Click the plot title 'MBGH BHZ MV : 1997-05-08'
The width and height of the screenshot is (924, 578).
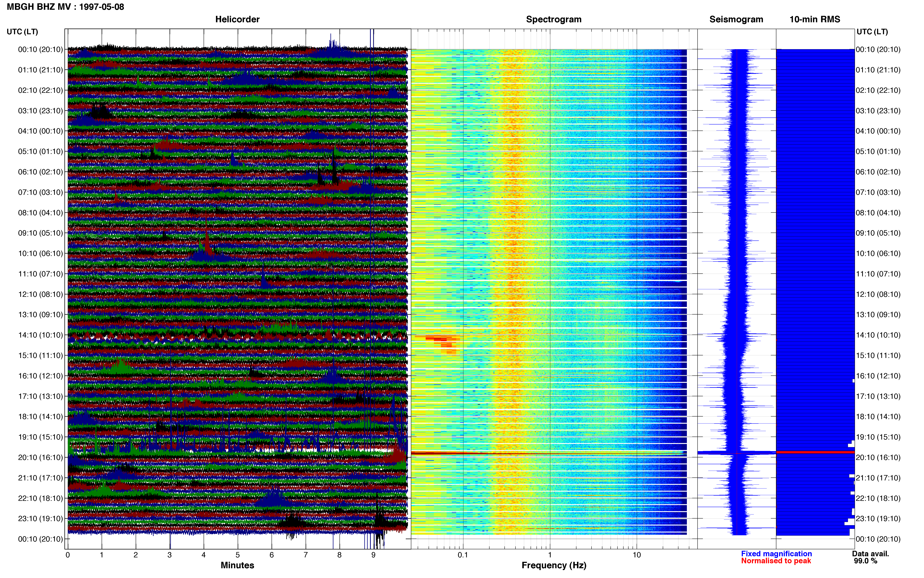(65, 7)
